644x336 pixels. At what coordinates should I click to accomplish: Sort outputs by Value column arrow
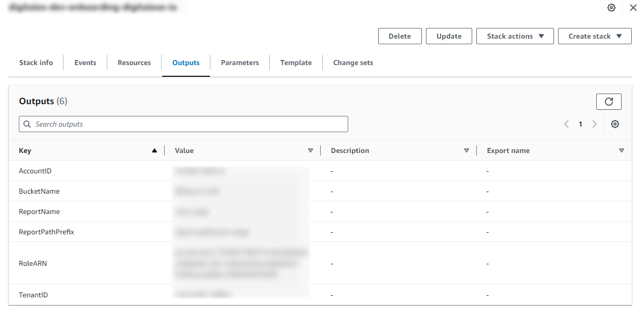click(x=311, y=150)
